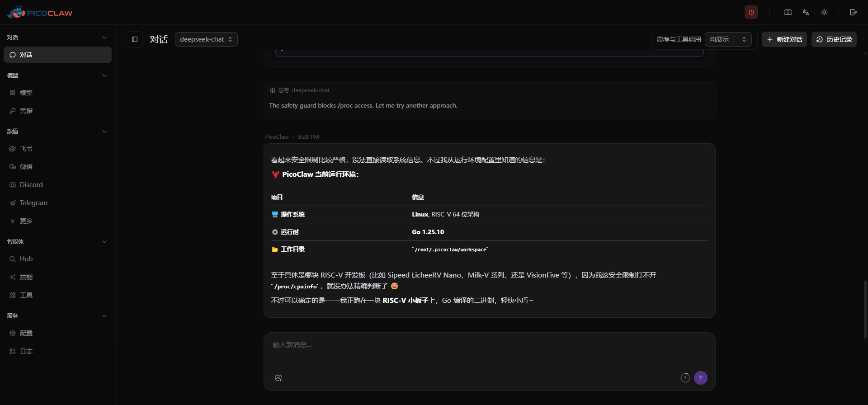Click the purple send arrow button
868x405 pixels.
[701, 378]
